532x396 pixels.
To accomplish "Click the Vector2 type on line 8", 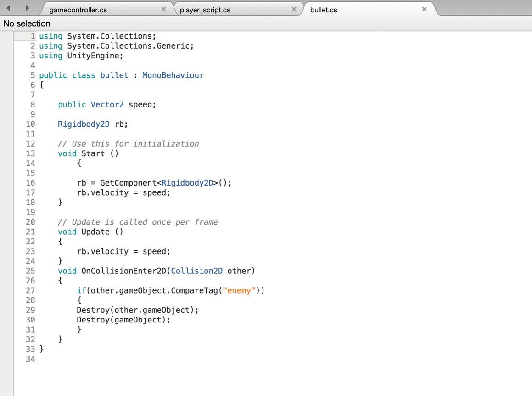I will [x=107, y=105].
